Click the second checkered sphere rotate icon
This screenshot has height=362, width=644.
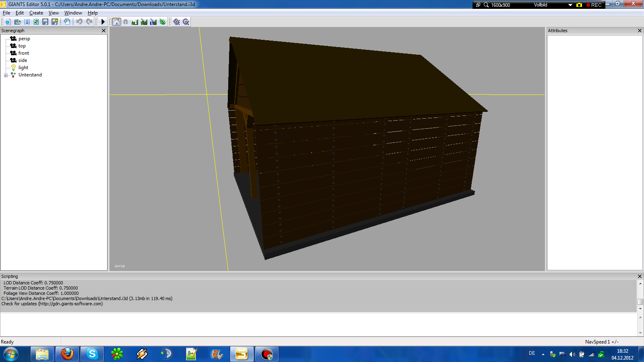(186, 22)
